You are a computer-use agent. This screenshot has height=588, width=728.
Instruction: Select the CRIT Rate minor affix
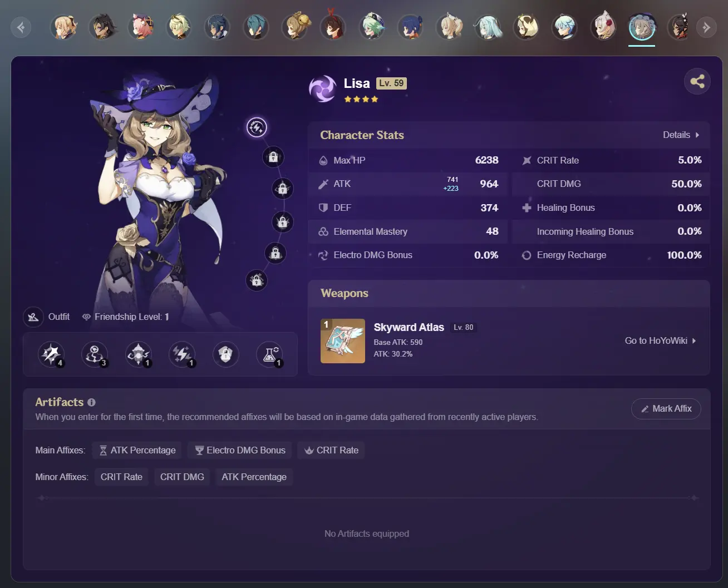121,477
